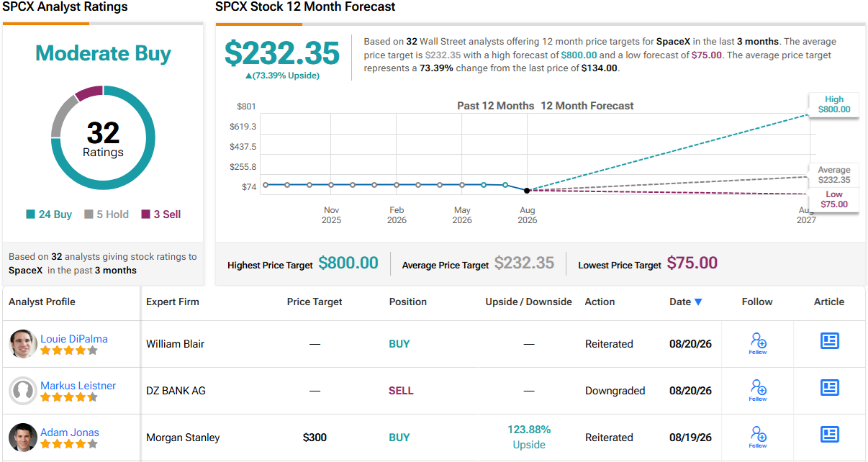Open article for Morgan Stanley rating
The height and width of the screenshot is (462, 868).
coord(830,435)
